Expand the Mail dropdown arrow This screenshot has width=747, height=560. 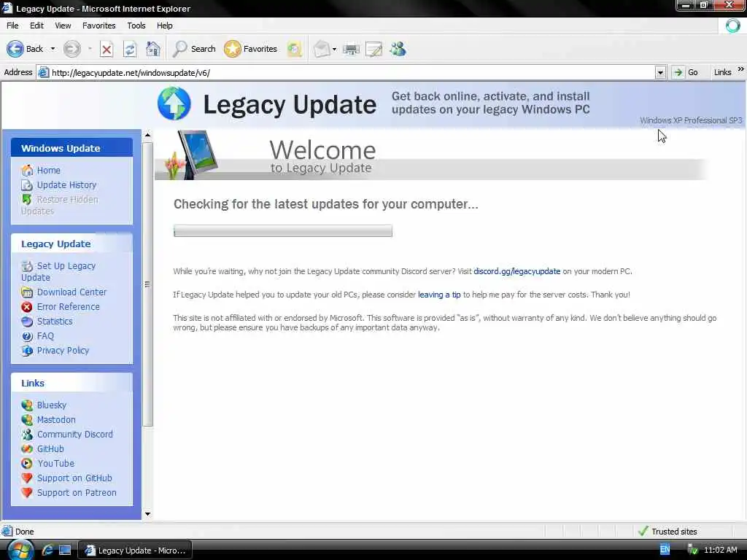click(334, 49)
